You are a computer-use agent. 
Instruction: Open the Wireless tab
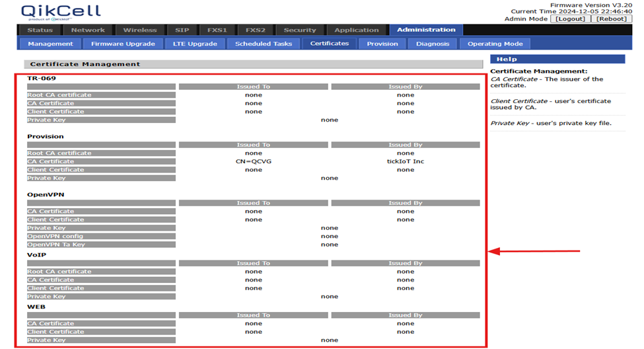tap(140, 30)
